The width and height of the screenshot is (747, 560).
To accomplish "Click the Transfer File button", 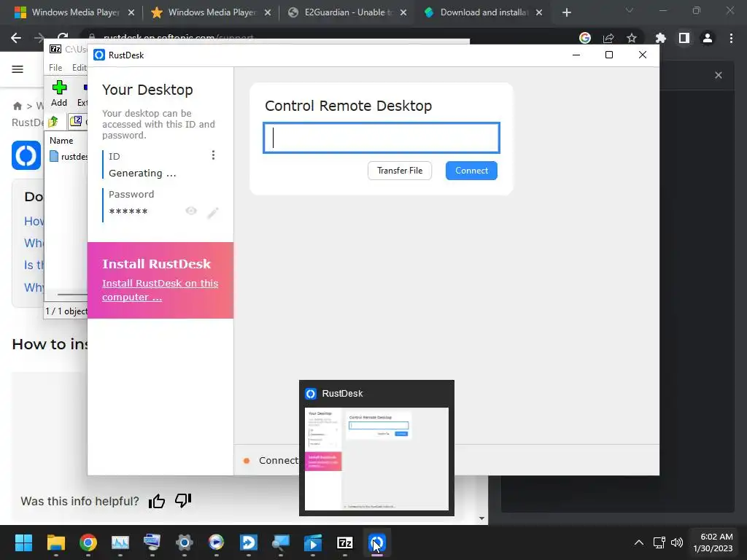I will click(x=400, y=171).
